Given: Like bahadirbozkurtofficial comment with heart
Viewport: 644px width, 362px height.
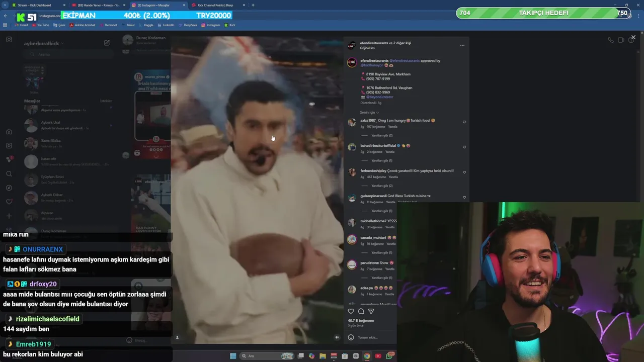Looking at the screenshot, I should click(x=464, y=147).
